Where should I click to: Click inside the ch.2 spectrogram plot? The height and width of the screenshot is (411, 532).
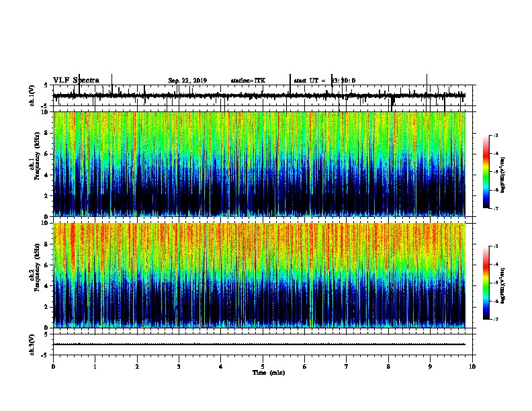[x=259, y=275]
